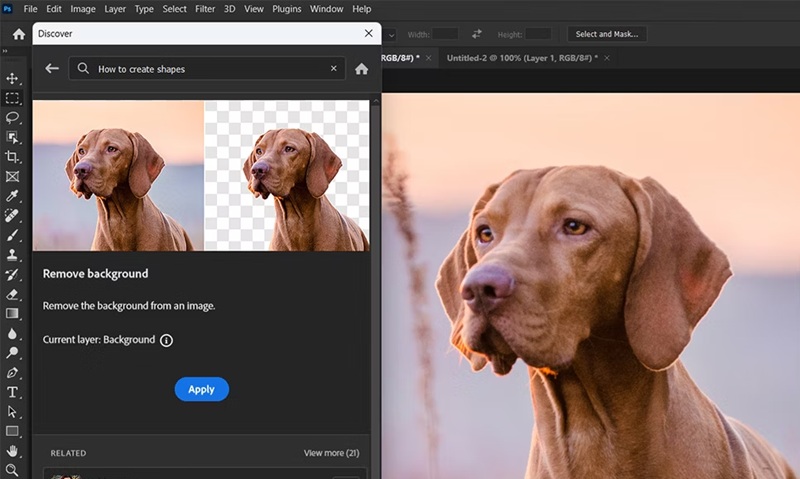Select the Zoom tool
The image size is (800, 479).
point(12,470)
